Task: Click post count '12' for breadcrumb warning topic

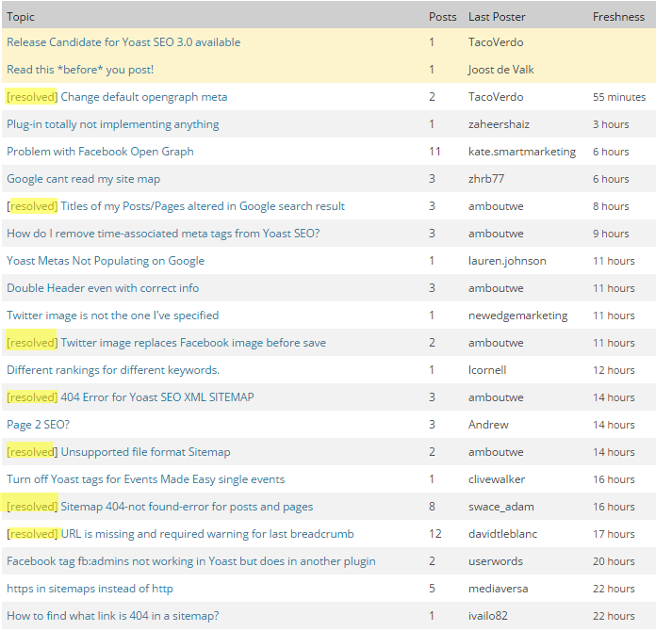Action: point(435,534)
